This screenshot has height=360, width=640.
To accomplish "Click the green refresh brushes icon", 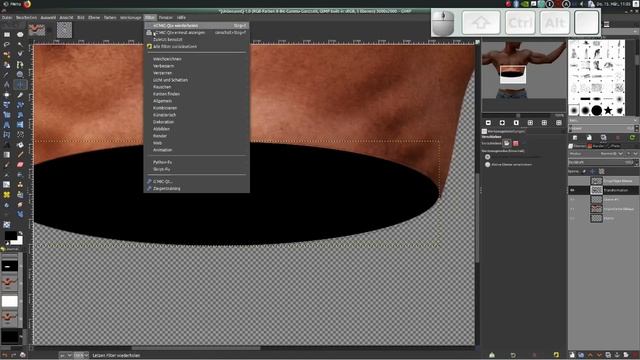I will (x=632, y=138).
